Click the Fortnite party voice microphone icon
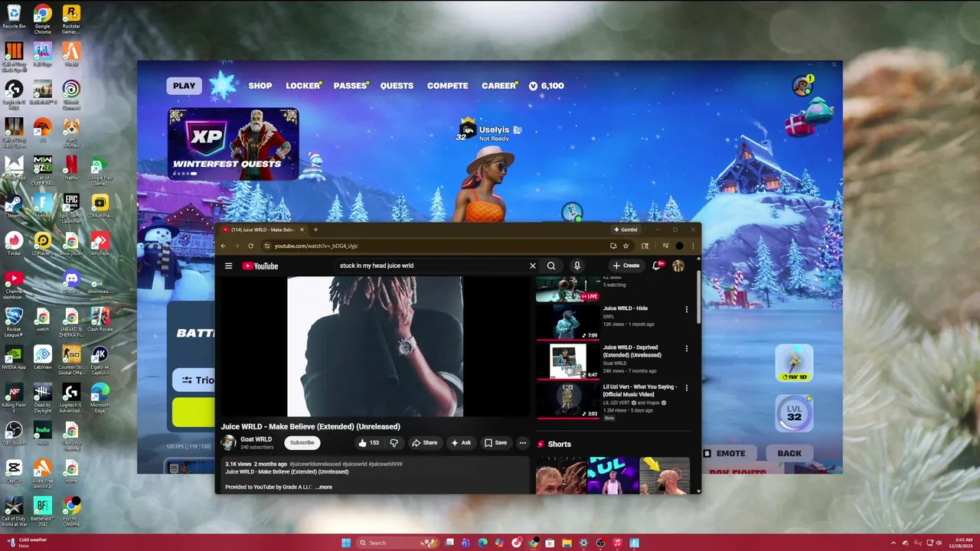980x551 pixels. point(572,211)
